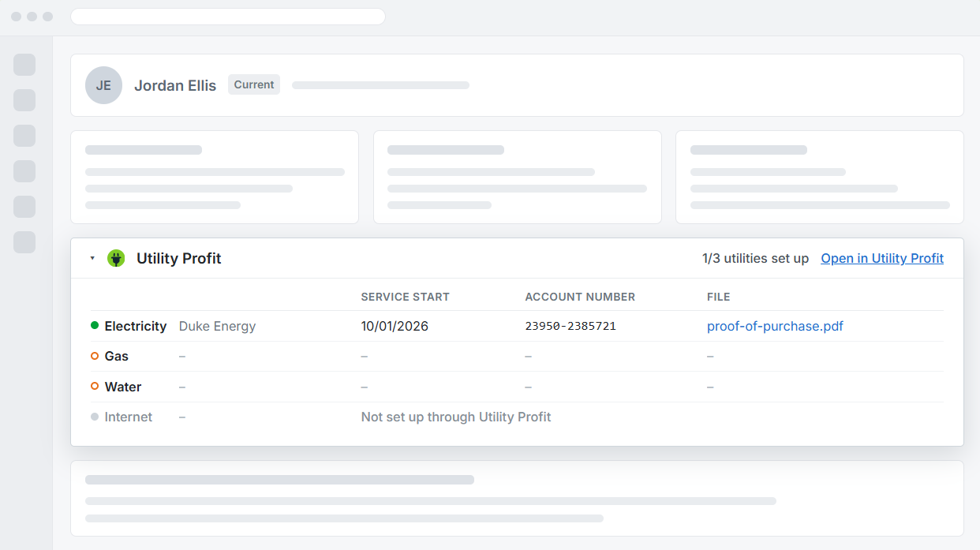Click the Duke Energy provider name
The image size is (980, 550).
tap(218, 326)
